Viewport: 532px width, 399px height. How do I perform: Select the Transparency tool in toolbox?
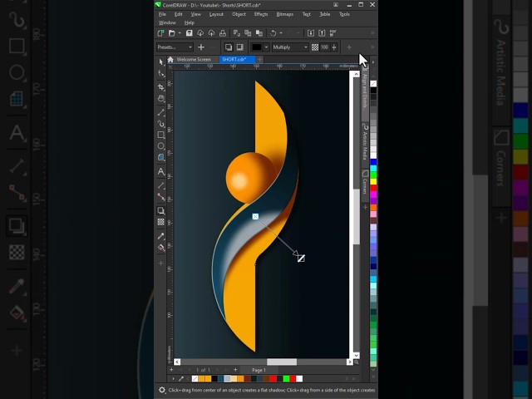click(160, 222)
